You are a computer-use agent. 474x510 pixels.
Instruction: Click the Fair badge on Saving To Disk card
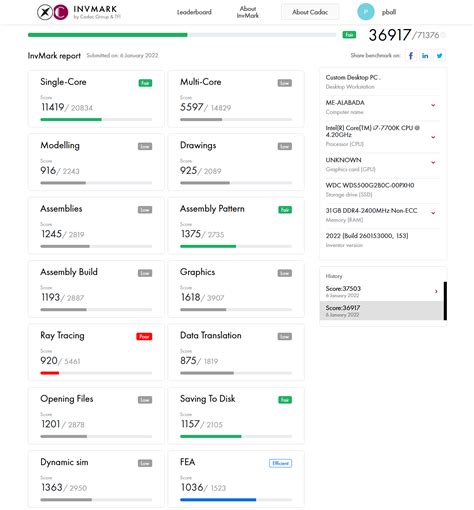[285, 400]
